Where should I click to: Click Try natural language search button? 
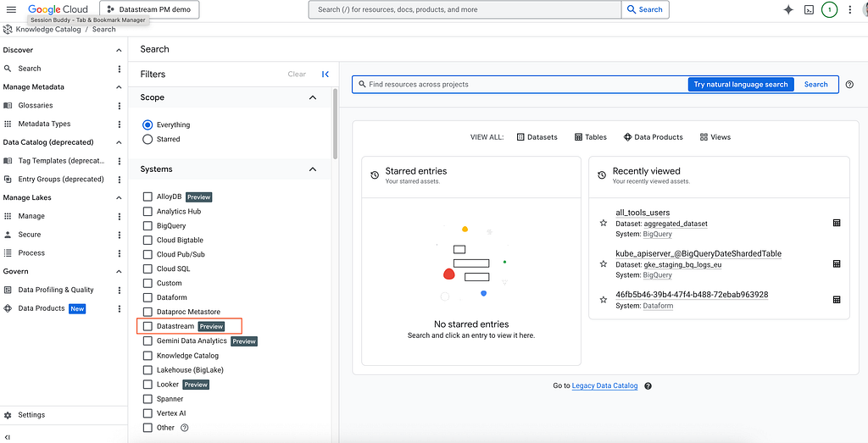(x=741, y=85)
